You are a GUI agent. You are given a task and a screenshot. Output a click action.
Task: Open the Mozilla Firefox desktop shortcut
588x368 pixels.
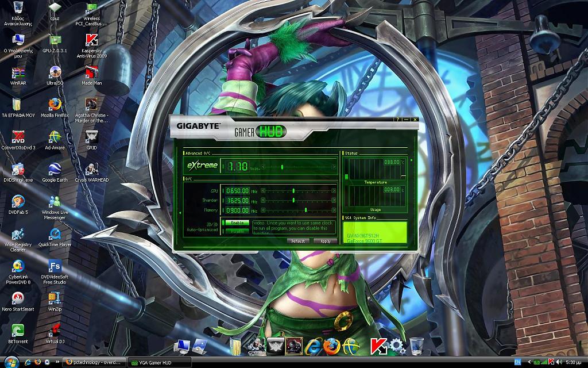coord(55,108)
